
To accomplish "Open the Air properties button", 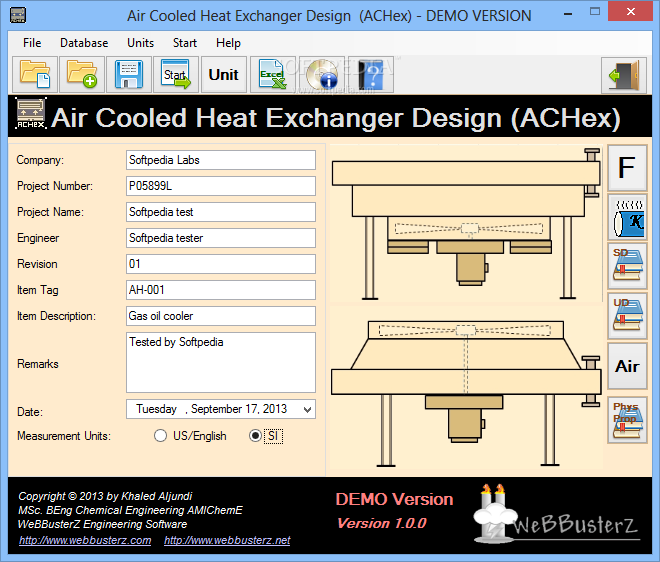I will (x=627, y=366).
